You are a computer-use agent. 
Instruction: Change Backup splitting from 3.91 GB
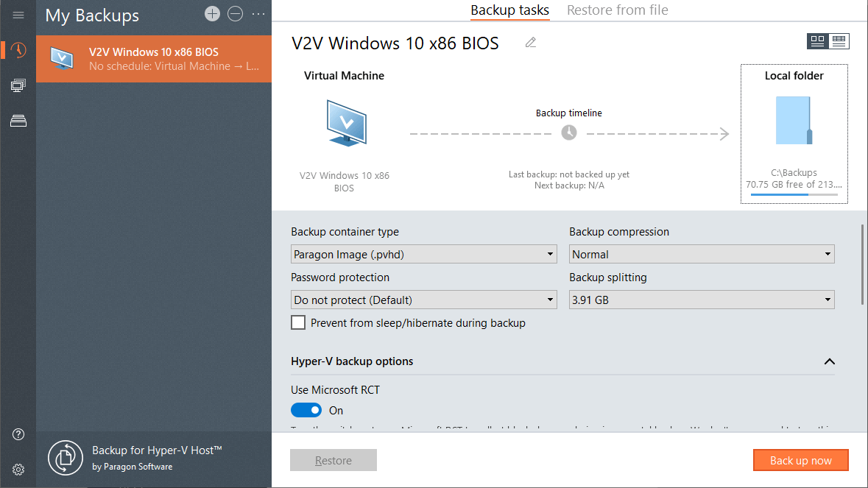click(701, 300)
